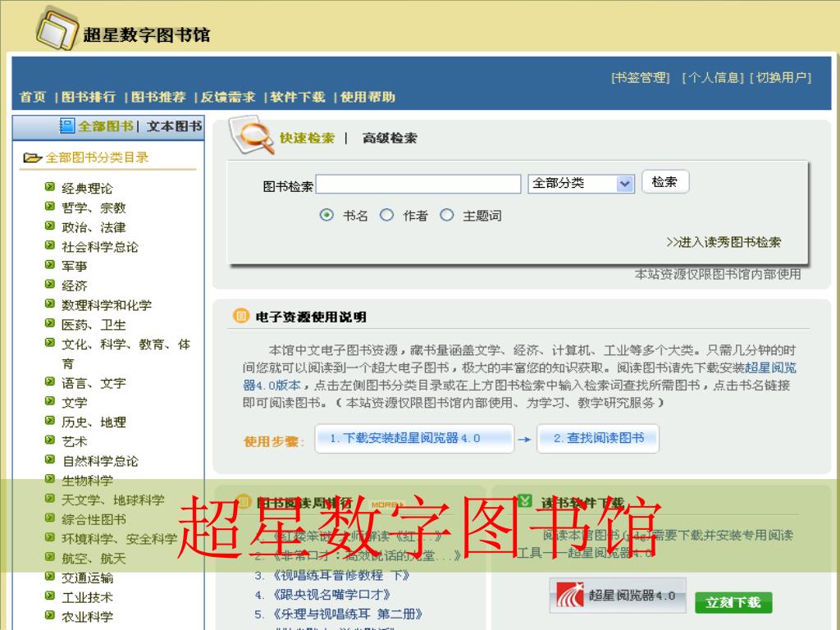
Task: Click the green icon next to 经济
Action: [x=50, y=284]
